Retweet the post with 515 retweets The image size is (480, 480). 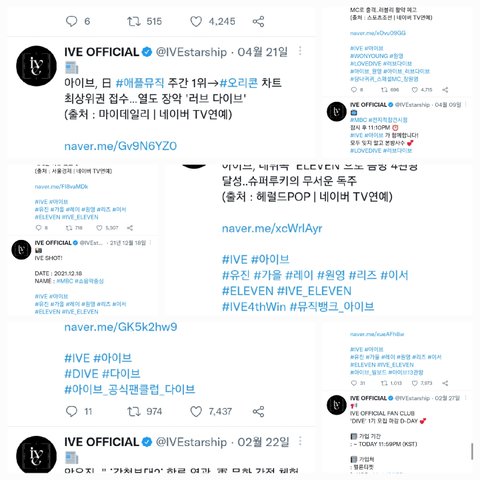click(x=134, y=22)
